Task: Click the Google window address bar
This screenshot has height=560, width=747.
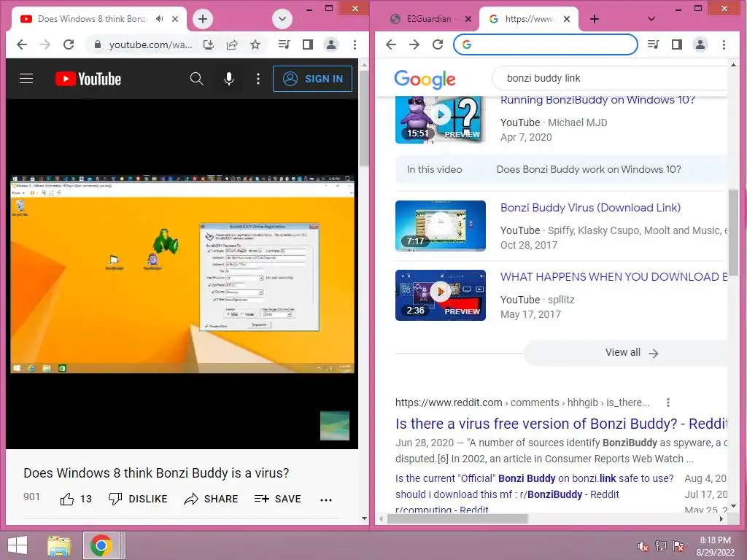Action: click(x=546, y=44)
